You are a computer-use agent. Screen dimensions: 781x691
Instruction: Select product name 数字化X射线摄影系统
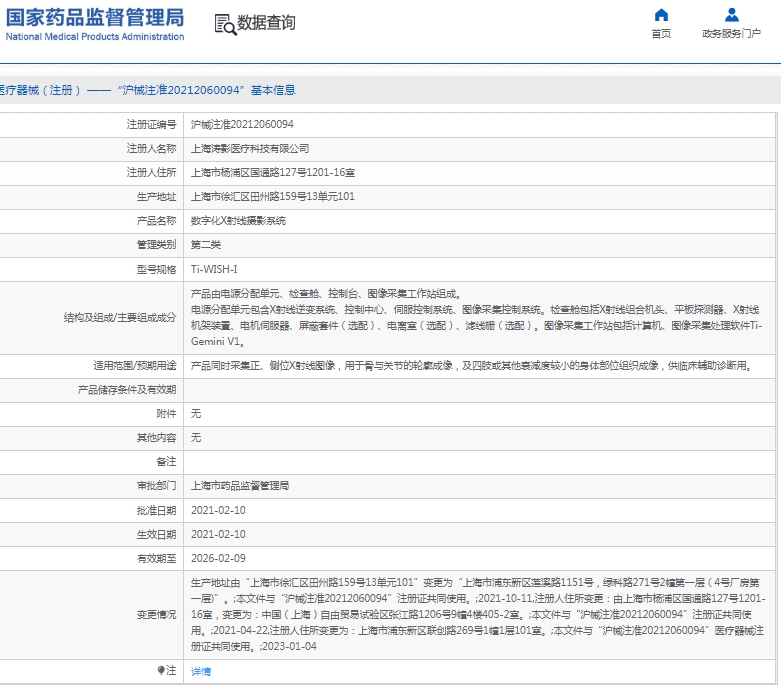[x=238, y=221]
